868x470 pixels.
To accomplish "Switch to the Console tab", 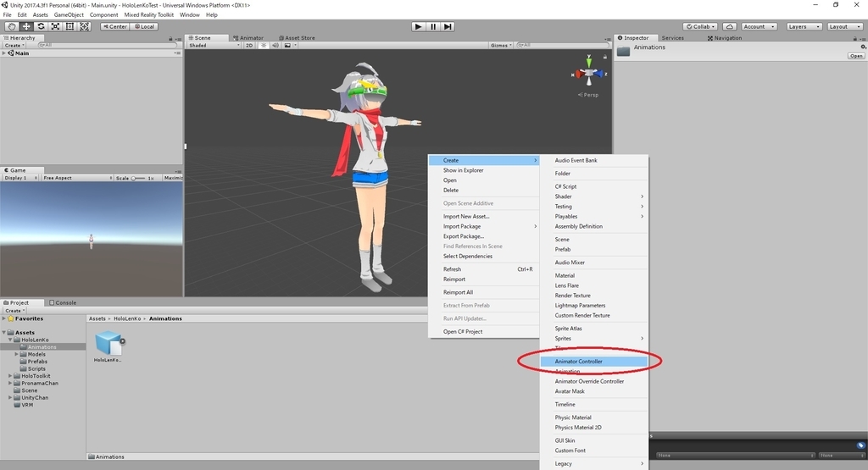I will point(63,302).
